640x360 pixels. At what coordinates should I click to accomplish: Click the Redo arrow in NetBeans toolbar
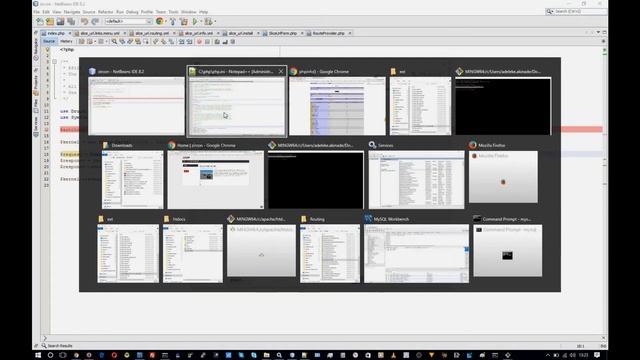point(95,21)
